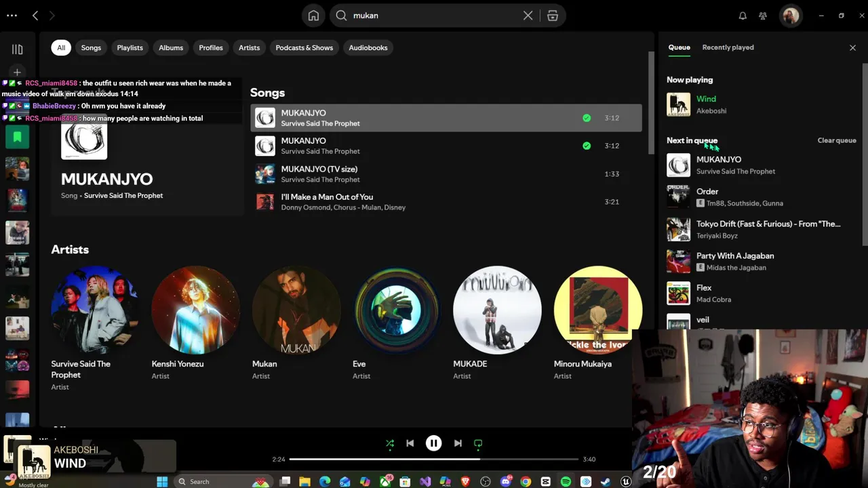The width and height of the screenshot is (868, 488).
Task: Toggle saved checkmark on first MUKANJYO song
Action: 587,118
